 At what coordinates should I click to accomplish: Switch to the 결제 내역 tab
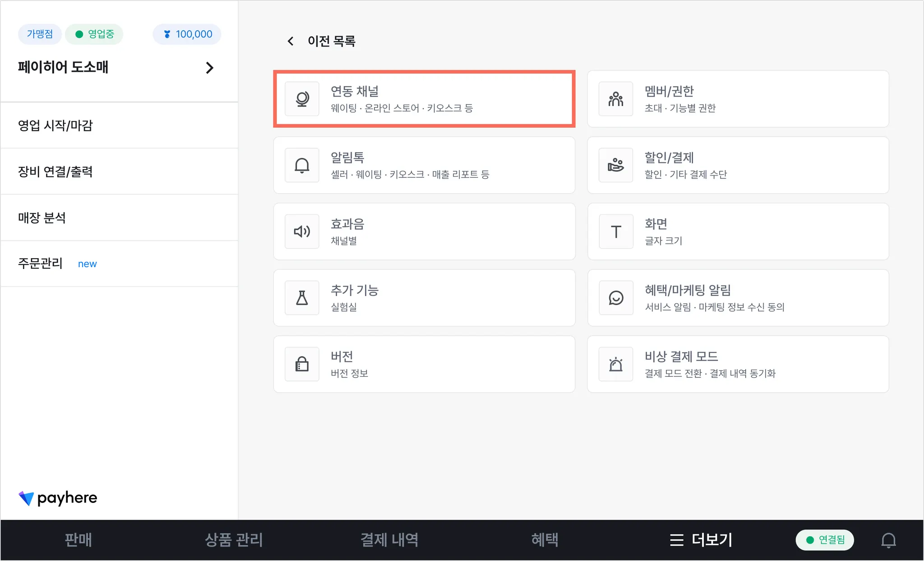coord(389,540)
